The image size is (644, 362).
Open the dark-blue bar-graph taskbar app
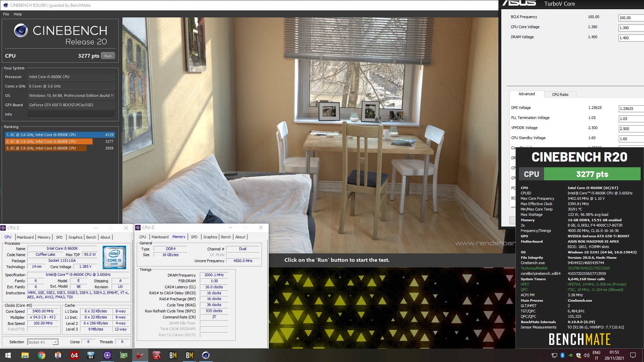91,355
